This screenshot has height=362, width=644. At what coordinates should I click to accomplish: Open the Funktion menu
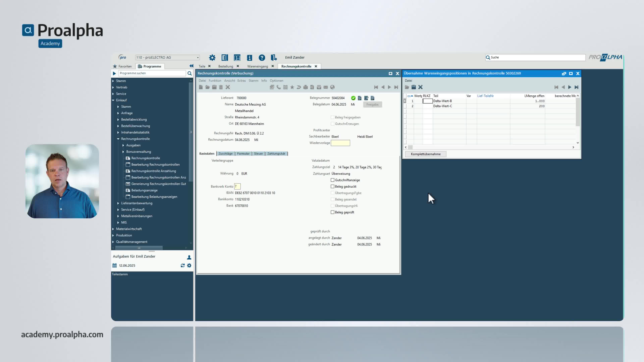click(x=215, y=81)
